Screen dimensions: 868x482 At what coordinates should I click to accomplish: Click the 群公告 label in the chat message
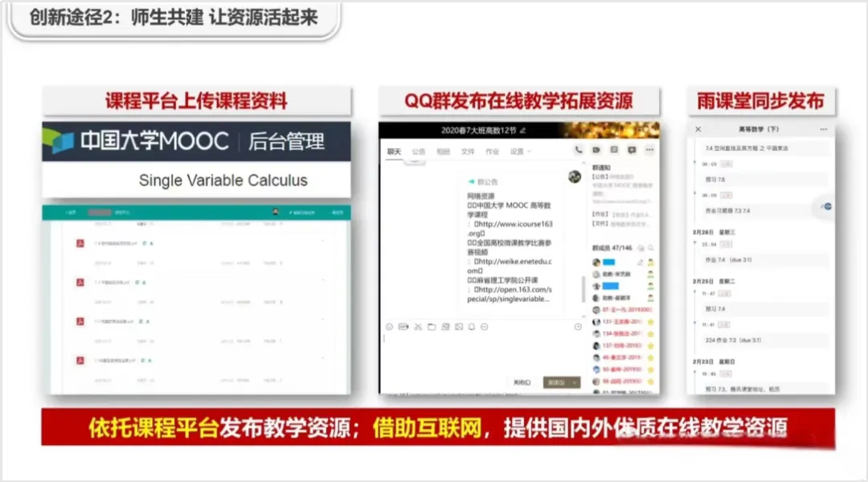pos(487,182)
